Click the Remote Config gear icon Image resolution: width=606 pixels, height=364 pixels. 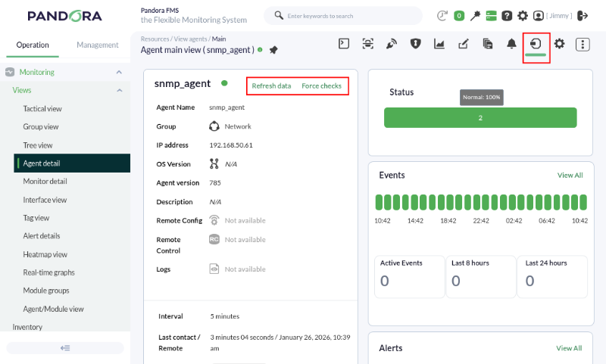214,220
